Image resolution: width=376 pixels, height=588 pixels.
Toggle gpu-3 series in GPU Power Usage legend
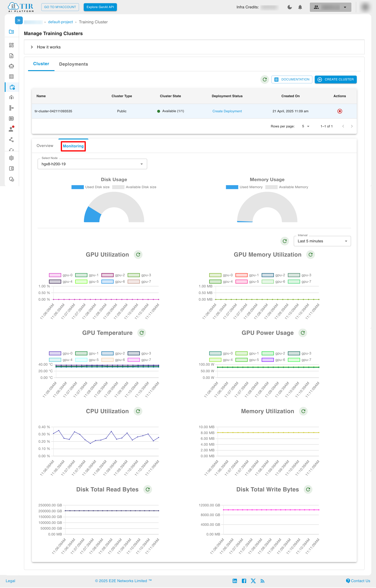(299, 353)
